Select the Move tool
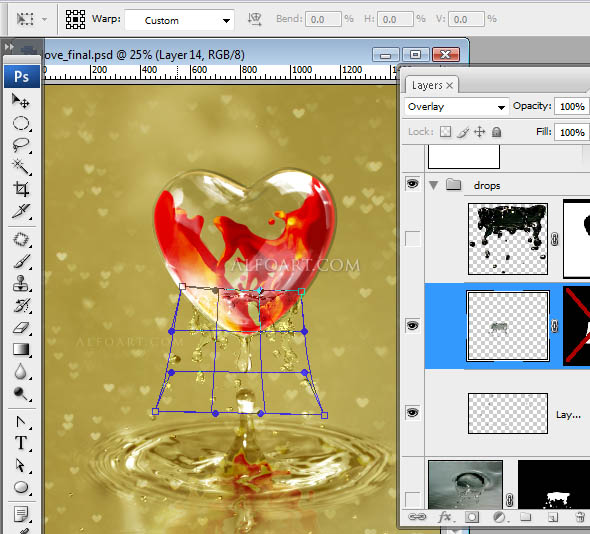Viewport: 590px width, 534px height. pos(21,101)
